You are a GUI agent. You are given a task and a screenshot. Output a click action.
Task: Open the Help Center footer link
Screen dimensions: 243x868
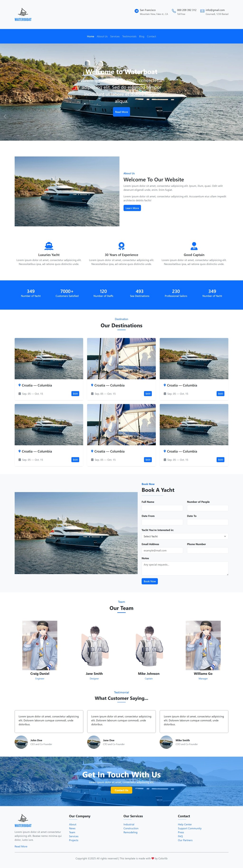(x=185, y=824)
